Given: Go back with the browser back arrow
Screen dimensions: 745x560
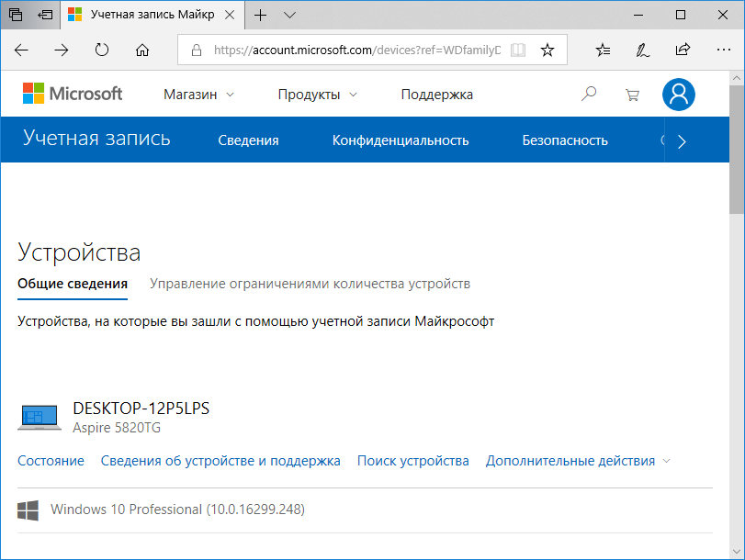Looking at the screenshot, I should (21, 50).
